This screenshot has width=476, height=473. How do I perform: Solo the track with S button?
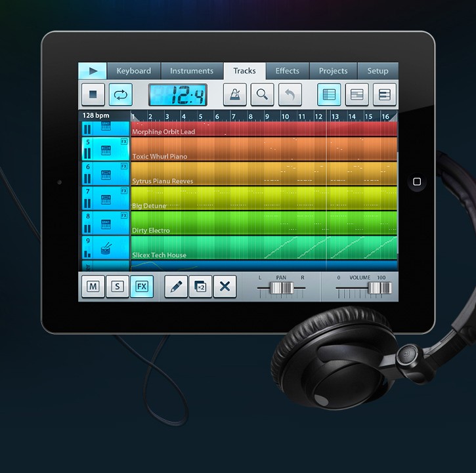[117, 287]
